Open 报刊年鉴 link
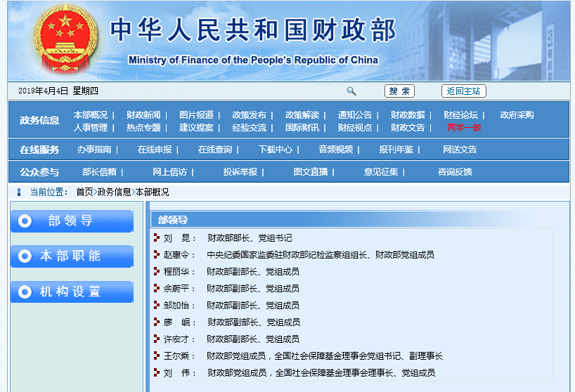The image size is (575, 392). pos(396,150)
